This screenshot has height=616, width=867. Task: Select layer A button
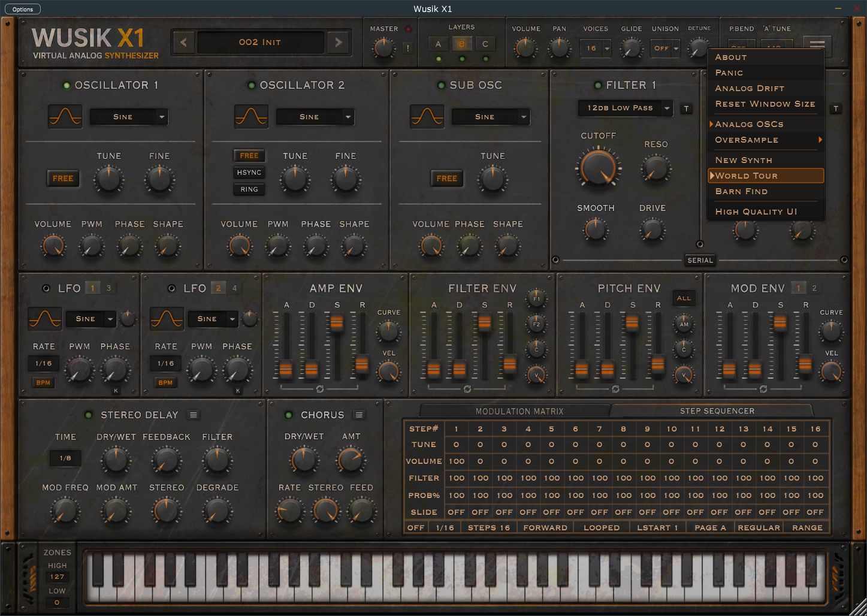438,44
